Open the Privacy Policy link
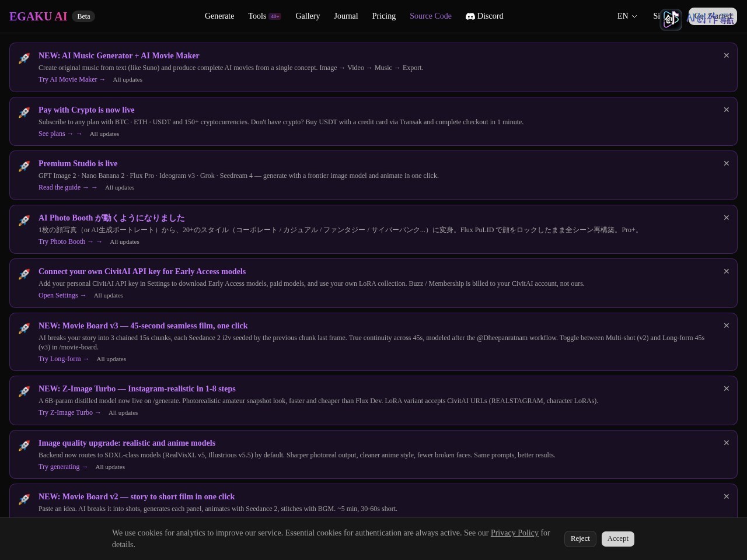This screenshot has width=747, height=560. pyautogui.click(x=515, y=533)
